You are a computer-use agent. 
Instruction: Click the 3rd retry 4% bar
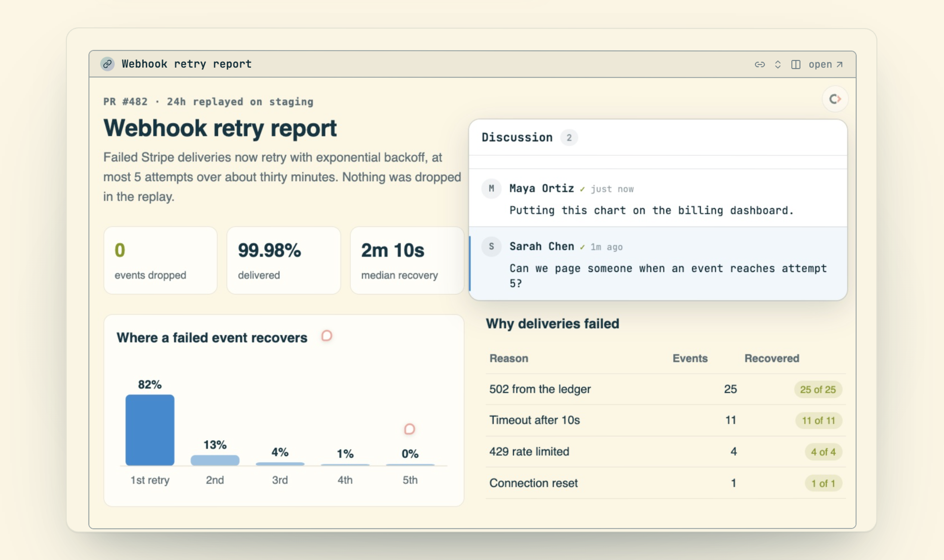click(280, 464)
